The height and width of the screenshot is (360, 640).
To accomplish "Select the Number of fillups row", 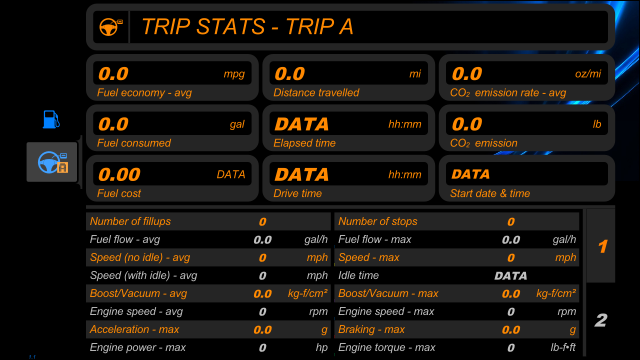I will [x=209, y=221].
